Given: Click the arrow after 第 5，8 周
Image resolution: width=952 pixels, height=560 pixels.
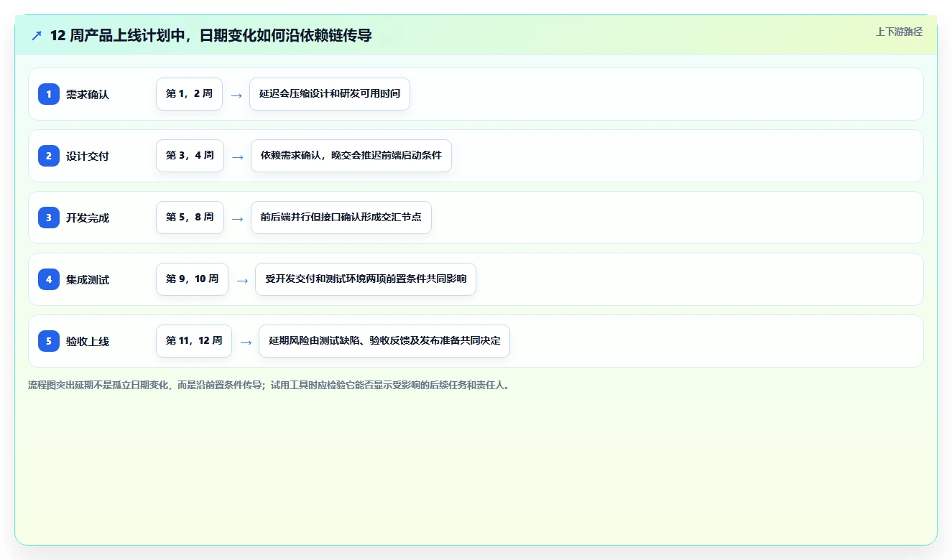Looking at the screenshot, I should (237, 218).
